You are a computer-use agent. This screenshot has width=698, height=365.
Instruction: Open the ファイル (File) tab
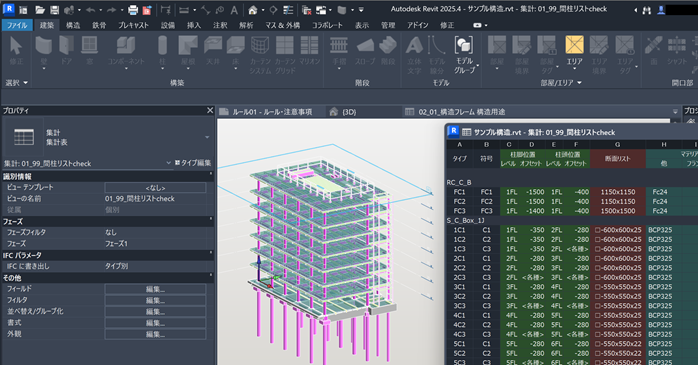point(17,25)
